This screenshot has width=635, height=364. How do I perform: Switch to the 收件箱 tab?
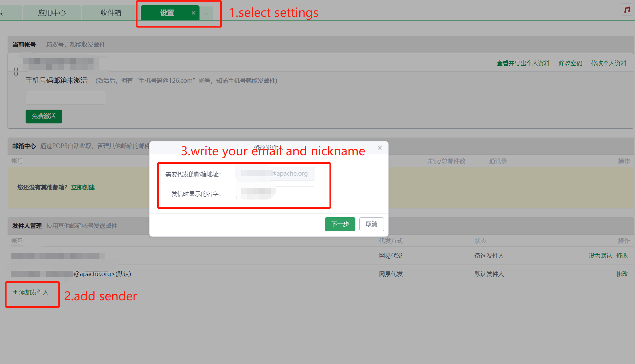(x=111, y=13)
